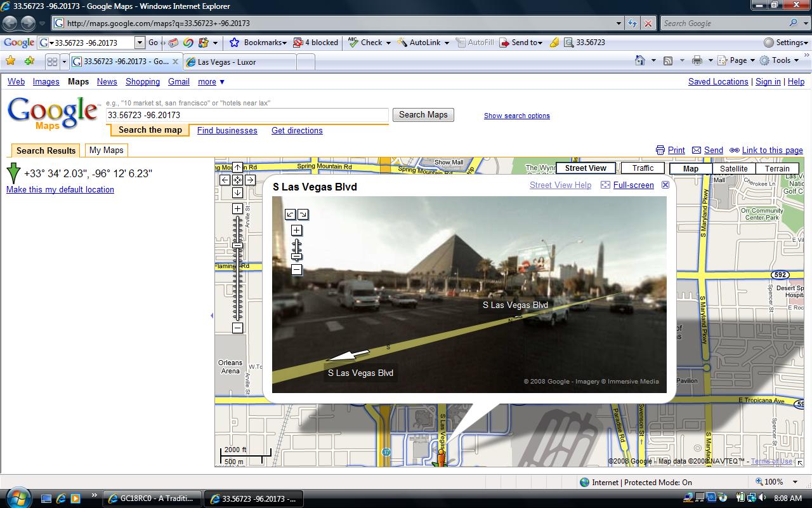Zoom out the map with the minus button
The height and width of the screenshot is (508, 812).
click(x=237, y=328)
